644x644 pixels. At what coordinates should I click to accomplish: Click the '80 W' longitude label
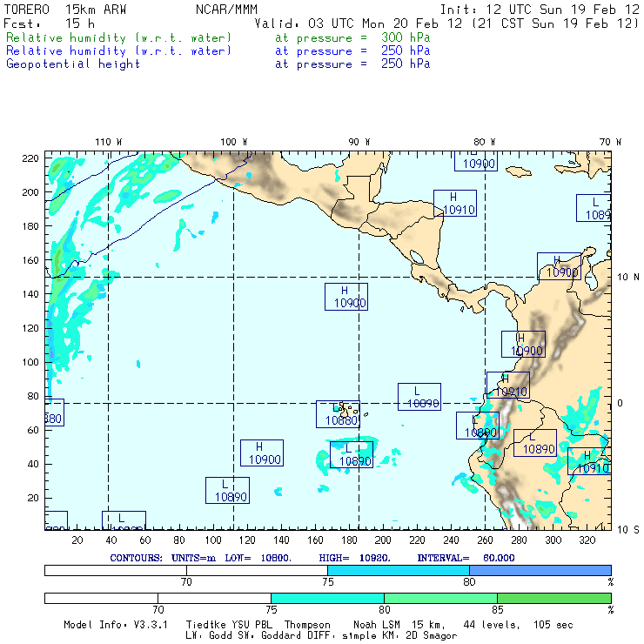[484, 142]
